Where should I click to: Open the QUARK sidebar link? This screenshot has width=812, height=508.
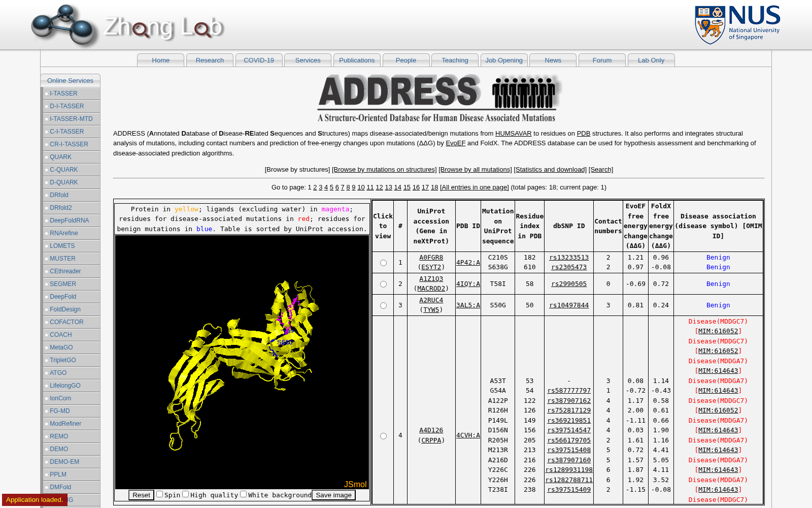(x=60, y=157)
